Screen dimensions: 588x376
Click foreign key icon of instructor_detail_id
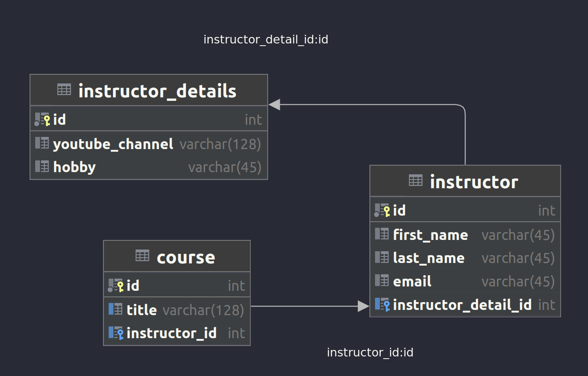pyautogui.click(x=382, y=304)
